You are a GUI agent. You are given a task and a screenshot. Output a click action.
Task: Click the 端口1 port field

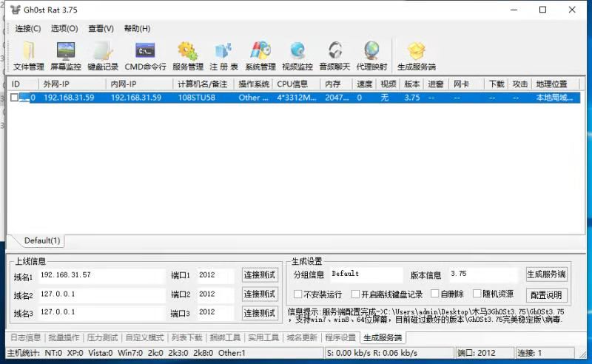[x=215, y=276]
